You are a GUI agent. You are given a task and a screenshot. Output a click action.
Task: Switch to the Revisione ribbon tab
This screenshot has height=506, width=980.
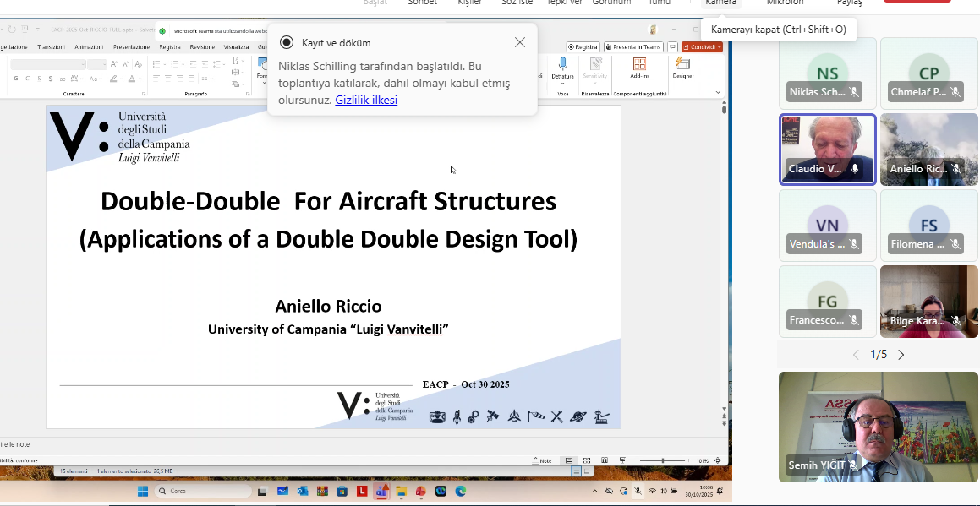click(x=202, y=47)
